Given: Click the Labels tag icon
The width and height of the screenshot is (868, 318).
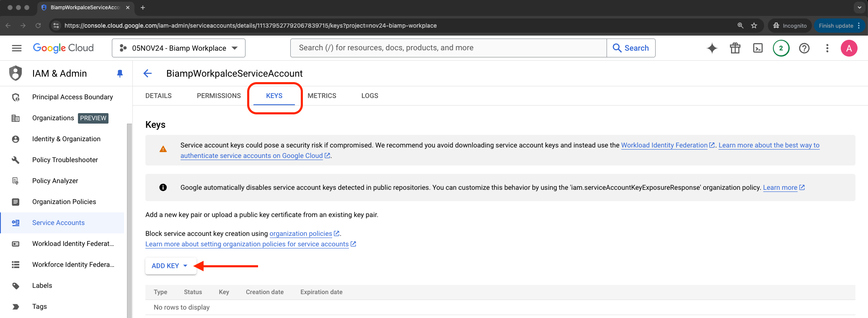Looking at the screenshot, I should pyautogui.click(x=15, y=286).
